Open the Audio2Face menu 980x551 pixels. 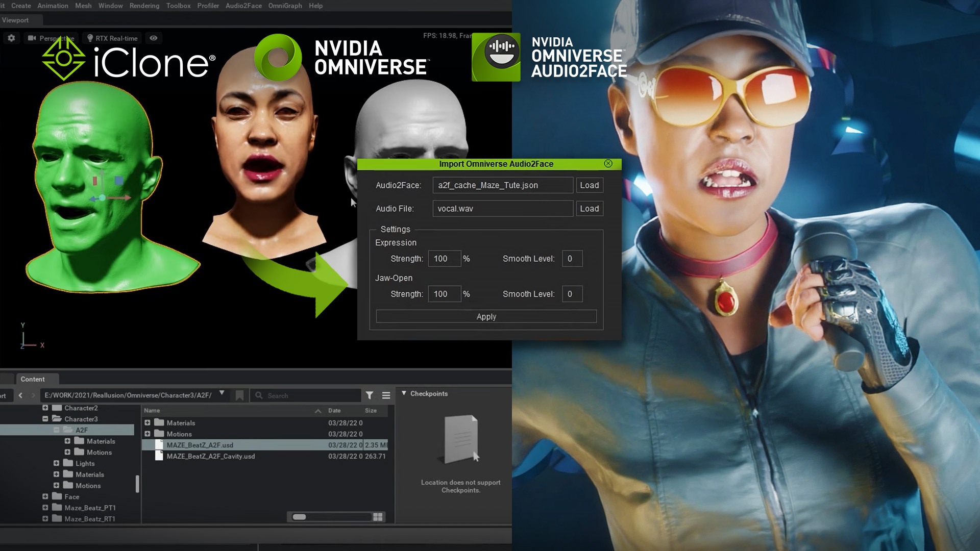[x=243, y=6]
